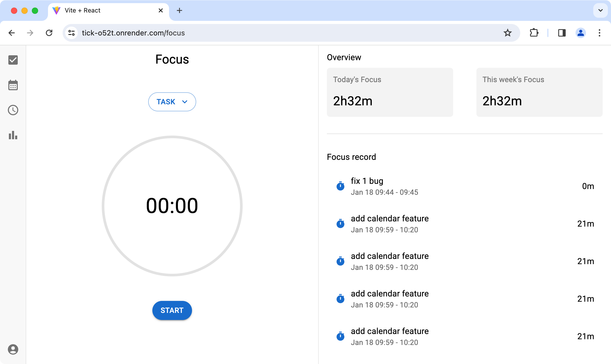The height and width of the screenshot is (364, 611).
Task: Open the tab search chevron dropdown
Action: 600,10
